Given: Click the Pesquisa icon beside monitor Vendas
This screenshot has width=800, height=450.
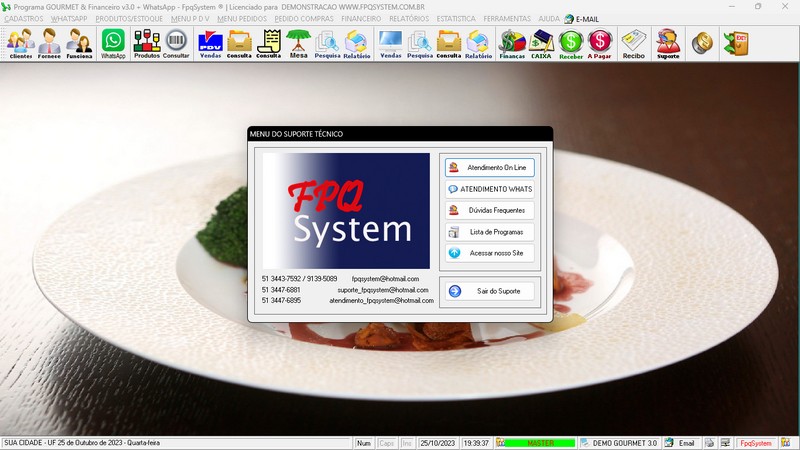Looking at the screenshot, I should click(419, 44).
